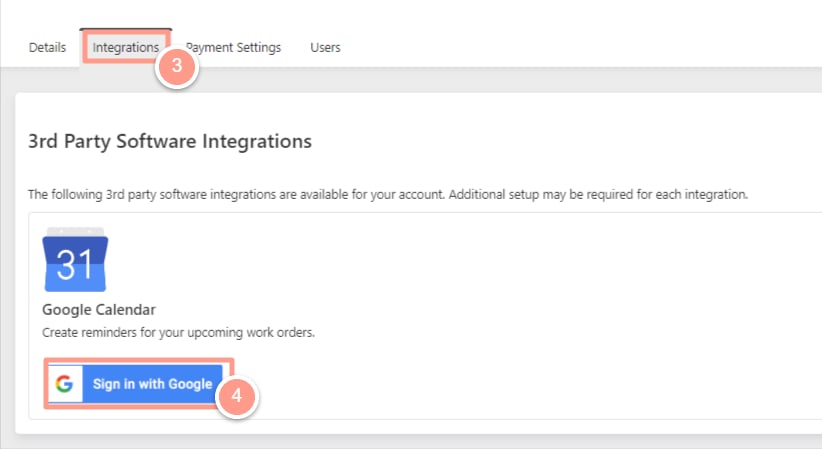The width and height of the screenshot is (822, 449).
Task: Open the Payment Settings tab
Action: tap(233, 47)
